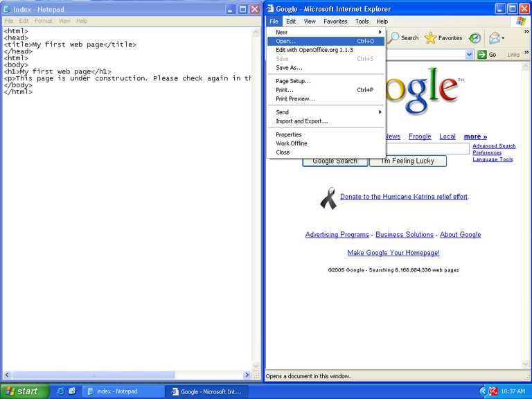
Task: Click the more » link
Action: tap(475, 136)
